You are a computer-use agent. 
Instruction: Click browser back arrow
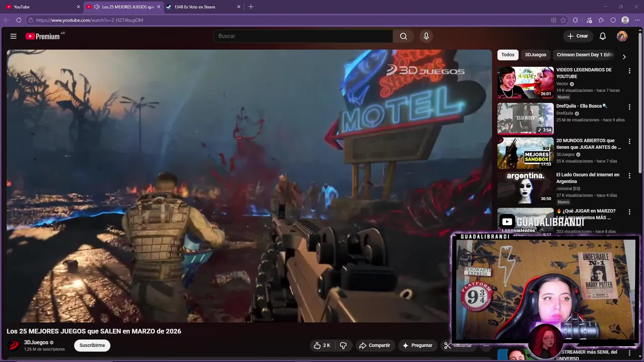pos(7,20)
